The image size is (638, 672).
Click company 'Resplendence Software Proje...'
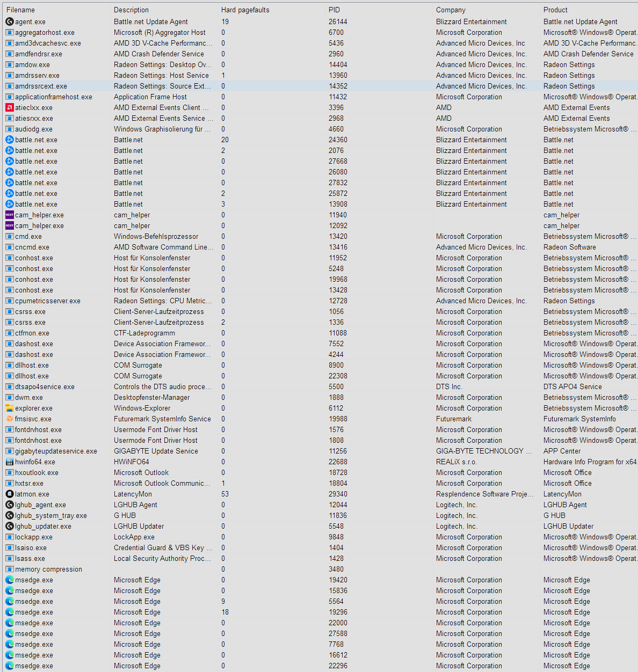[x=485, y=494]
